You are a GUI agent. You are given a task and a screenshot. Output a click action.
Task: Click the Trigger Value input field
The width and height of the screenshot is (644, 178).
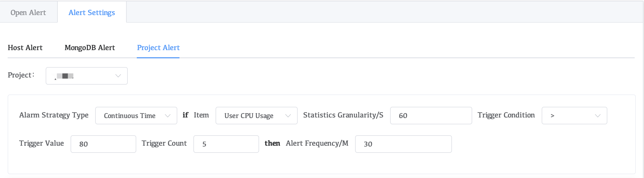[103, 144]
